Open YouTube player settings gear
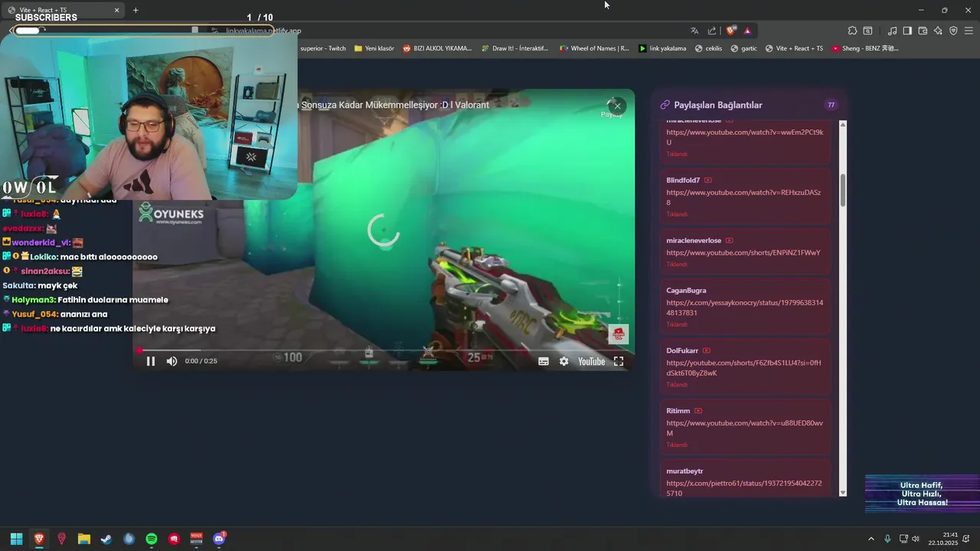The width and height of the screenshot is (980, 551). tap(564, 361)
